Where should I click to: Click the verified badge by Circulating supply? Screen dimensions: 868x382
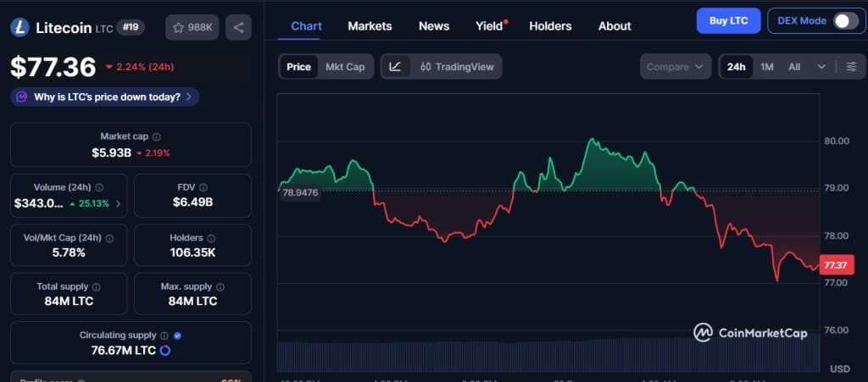click(177, 335)
